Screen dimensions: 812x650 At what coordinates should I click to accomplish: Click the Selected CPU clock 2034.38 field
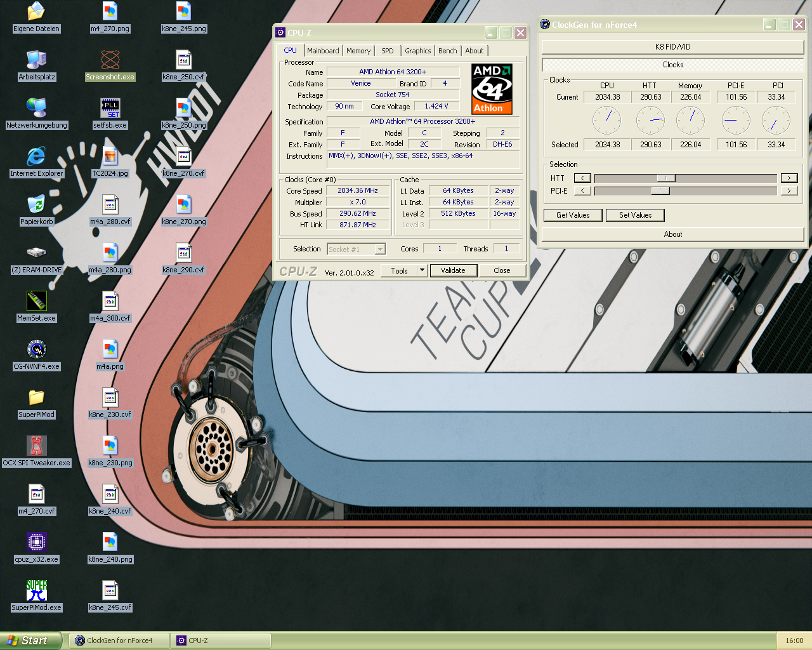tap(608, 145)
